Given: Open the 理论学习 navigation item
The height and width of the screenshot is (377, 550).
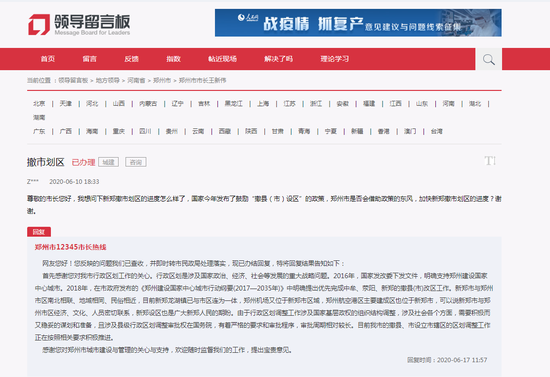Looking at the screenshot, I should pos(335,59).
